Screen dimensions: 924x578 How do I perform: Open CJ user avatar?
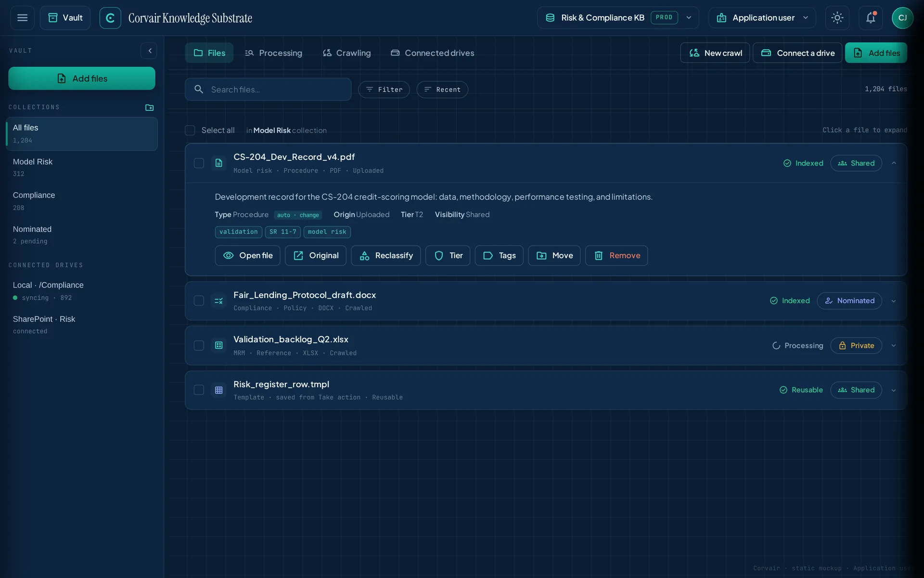pyautogui.click(x=902, y=18)
